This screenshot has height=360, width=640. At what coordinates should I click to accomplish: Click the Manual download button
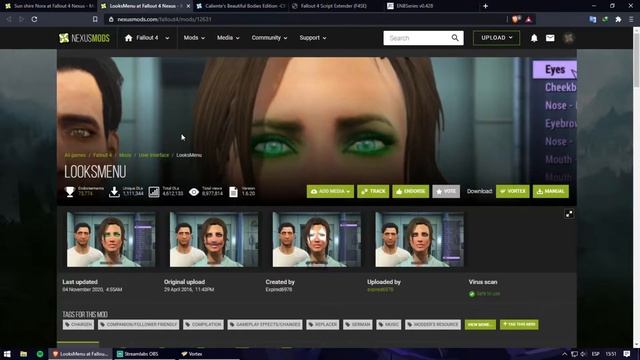pos(551,191)
